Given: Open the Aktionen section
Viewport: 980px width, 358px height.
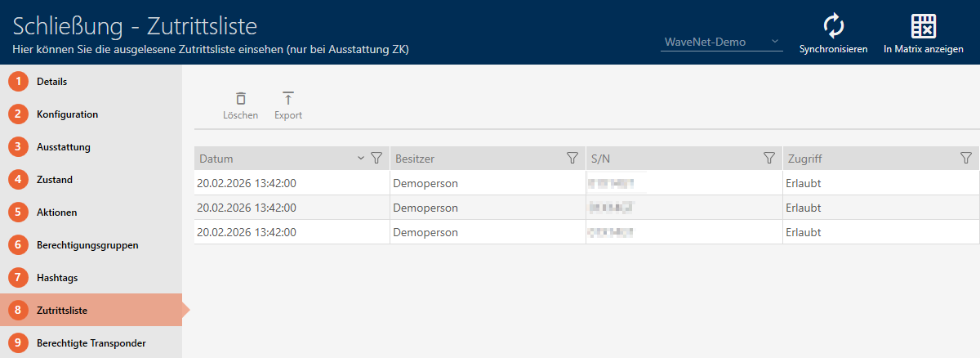Looking at the screenshot, I should click(x=56, y=213).
